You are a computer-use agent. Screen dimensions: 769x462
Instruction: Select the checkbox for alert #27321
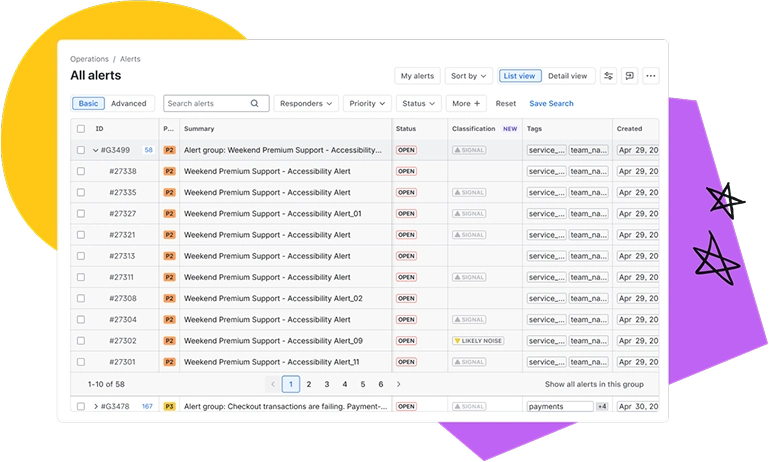click(x=81, y=235)
